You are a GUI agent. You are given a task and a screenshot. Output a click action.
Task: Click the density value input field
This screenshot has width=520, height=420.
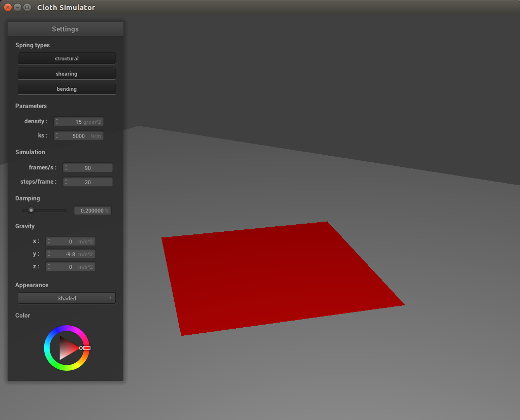point(79,122)
